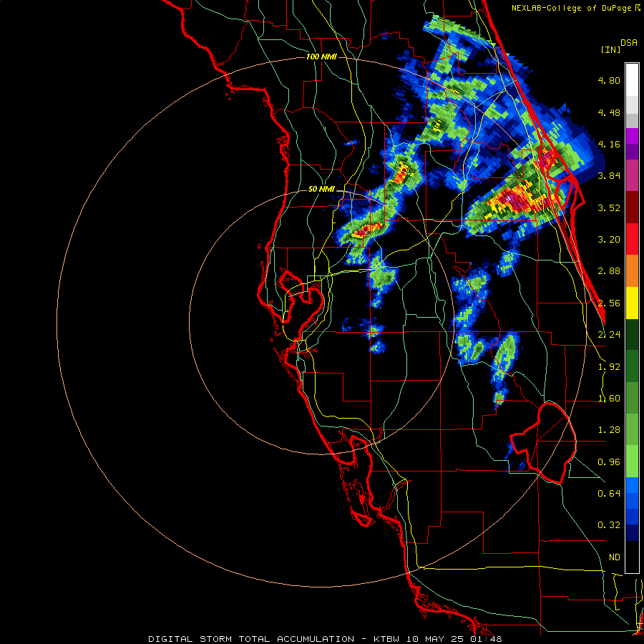The width and height of the screenshot is (644, 644).
Task: Select the 1.28 legend value
Action: (609, 430)
